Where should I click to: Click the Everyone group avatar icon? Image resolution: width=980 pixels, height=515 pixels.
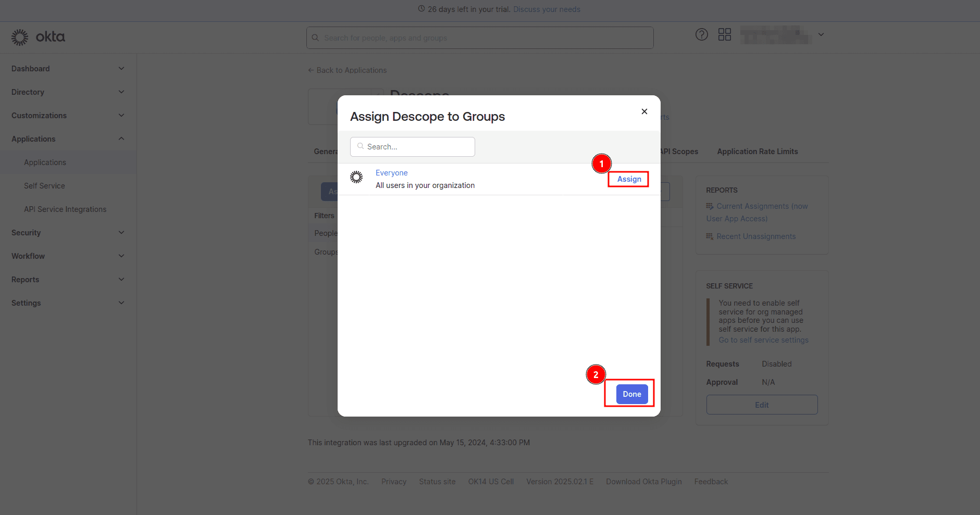click(x=357, y=177)
